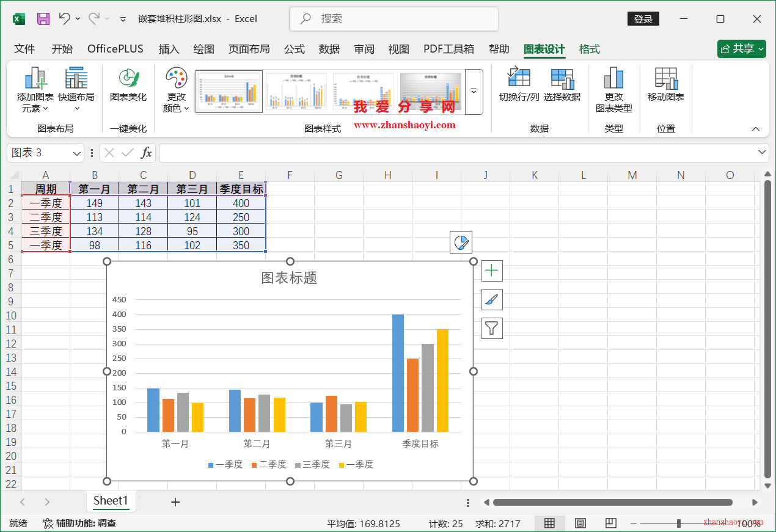Open the Name Box dropdown
The width and height of the screenshot is (776, 532).
coord(76,152)
